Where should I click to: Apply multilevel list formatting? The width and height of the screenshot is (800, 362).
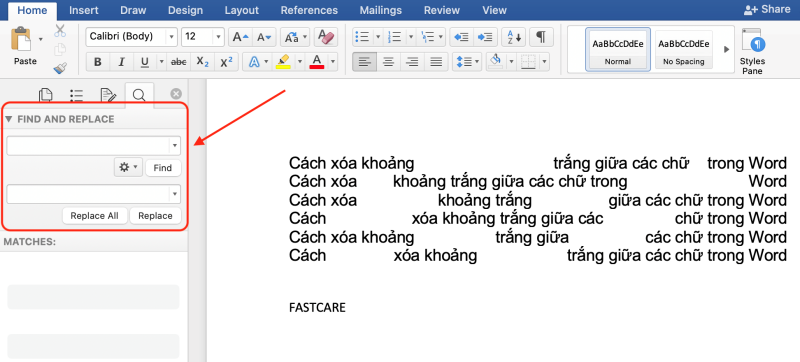(x=427, y=37)
